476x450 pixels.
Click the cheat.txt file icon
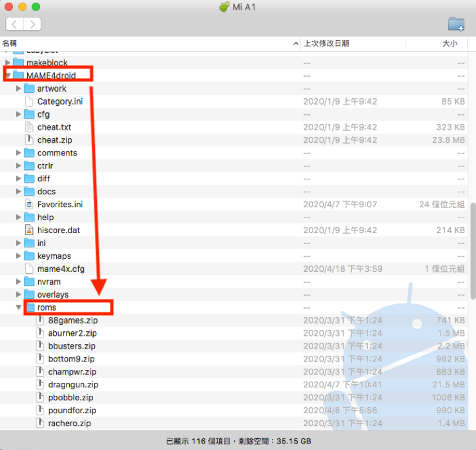pyautogui.click(x=29, y=127)
